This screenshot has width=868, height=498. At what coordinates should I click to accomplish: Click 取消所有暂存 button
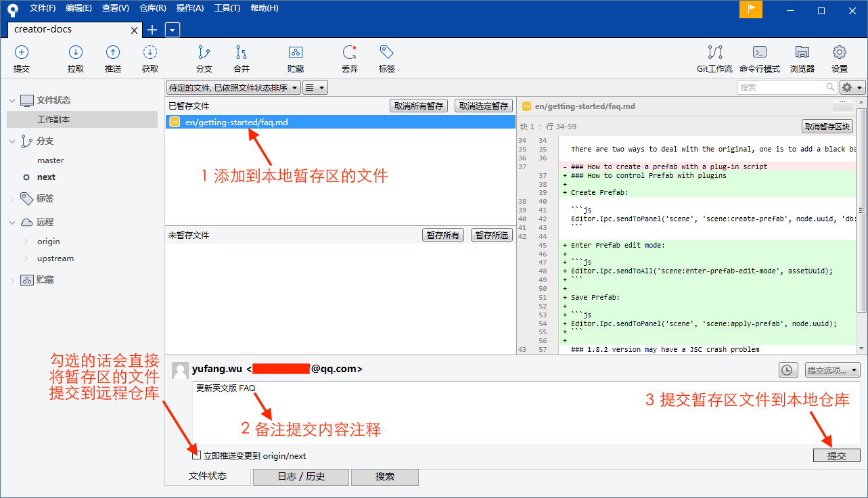coord(419,106)
